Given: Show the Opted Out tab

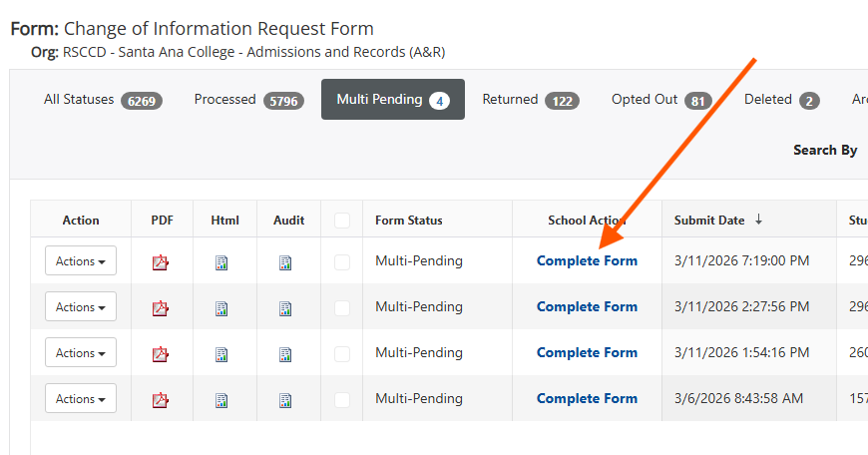Looking at the screenshot, I should (x=661, y=100).
